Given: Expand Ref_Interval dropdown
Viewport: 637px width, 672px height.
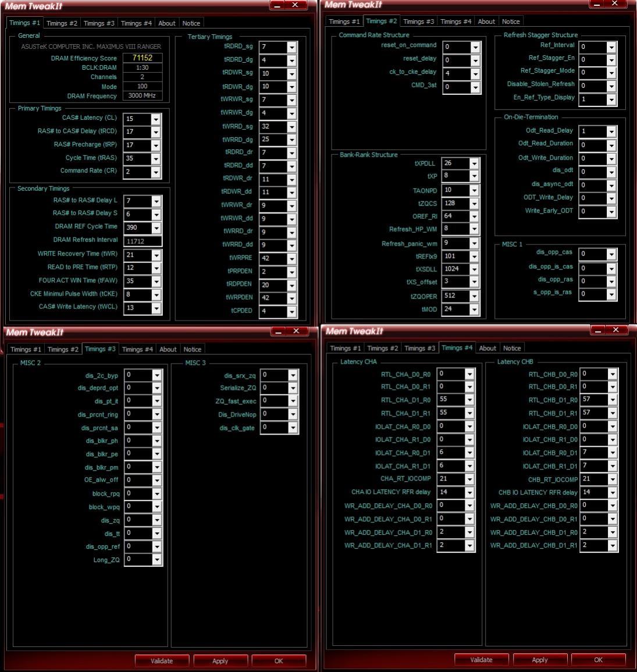Looking at the screenshot, I should [x=611, y=47].
